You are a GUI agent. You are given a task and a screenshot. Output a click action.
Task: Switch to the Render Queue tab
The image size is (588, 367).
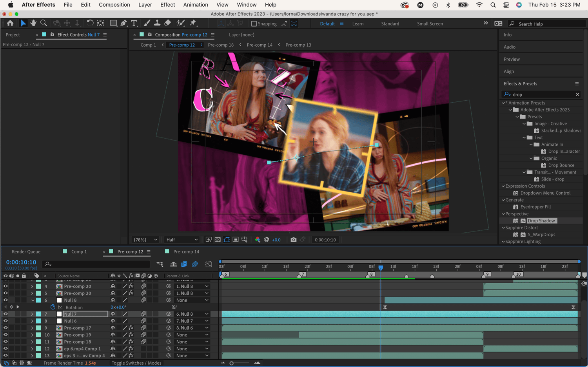pyautogui.click(x=26, y=251)
